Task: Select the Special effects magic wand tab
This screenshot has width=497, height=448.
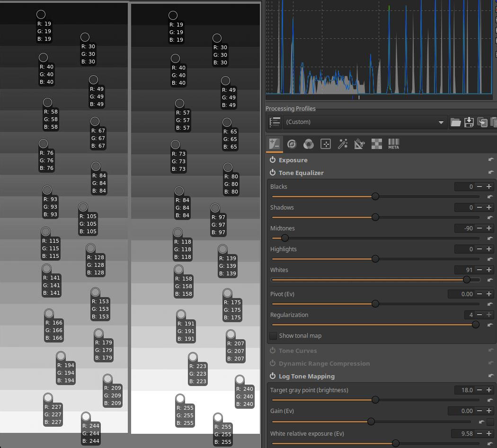Action: point(343,144)
